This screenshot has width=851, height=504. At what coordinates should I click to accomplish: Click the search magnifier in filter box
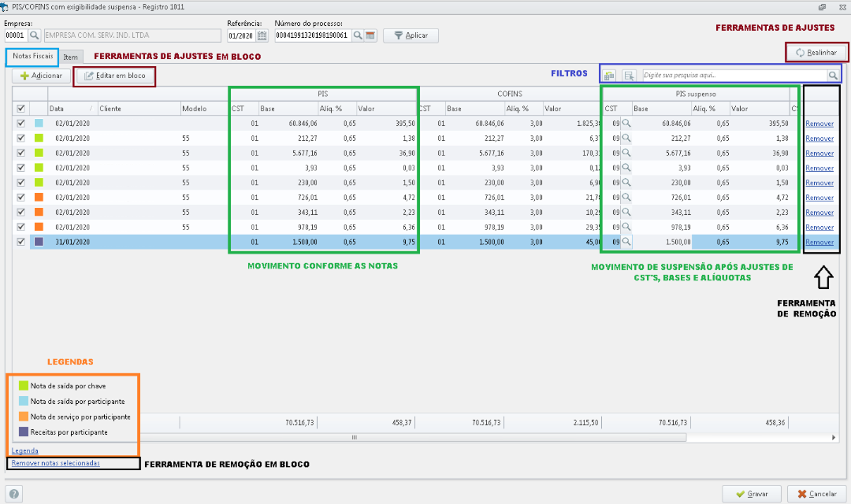[833, 76]
